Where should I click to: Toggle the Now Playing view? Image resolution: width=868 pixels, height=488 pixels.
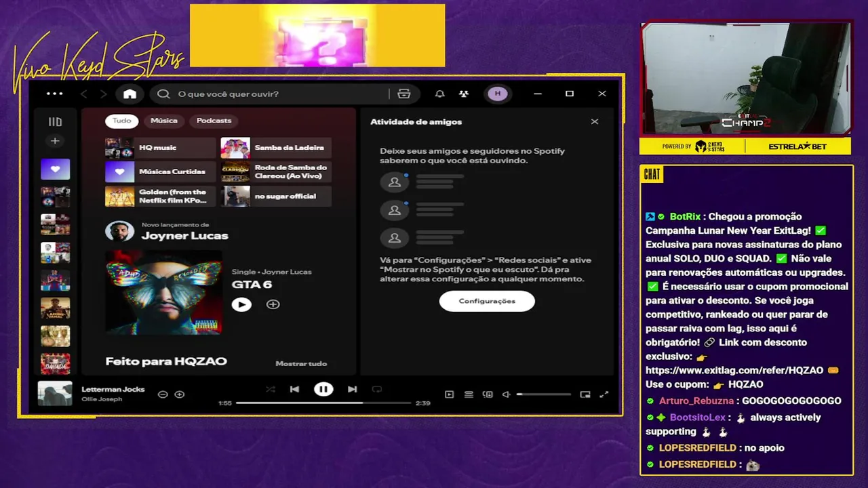[x=449, y=394]
